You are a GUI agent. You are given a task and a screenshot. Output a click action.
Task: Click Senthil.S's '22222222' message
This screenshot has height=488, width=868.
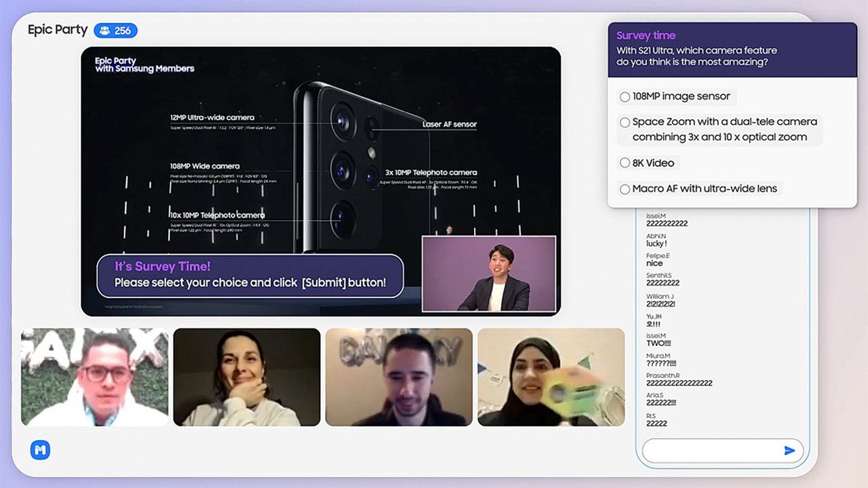tap(663, 283)
